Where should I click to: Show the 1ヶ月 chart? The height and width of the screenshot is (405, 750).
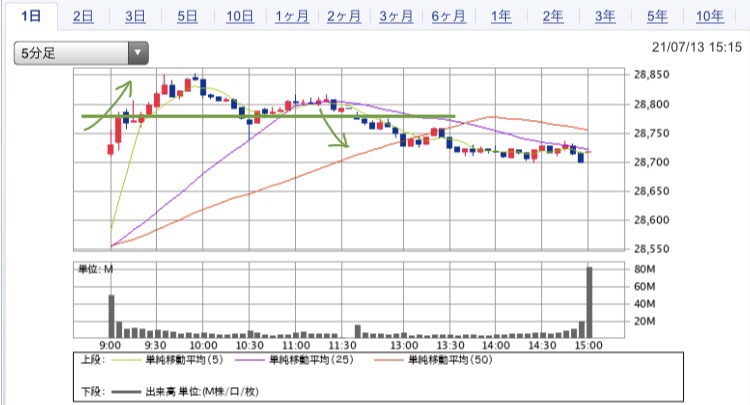[x=292, y=16]
